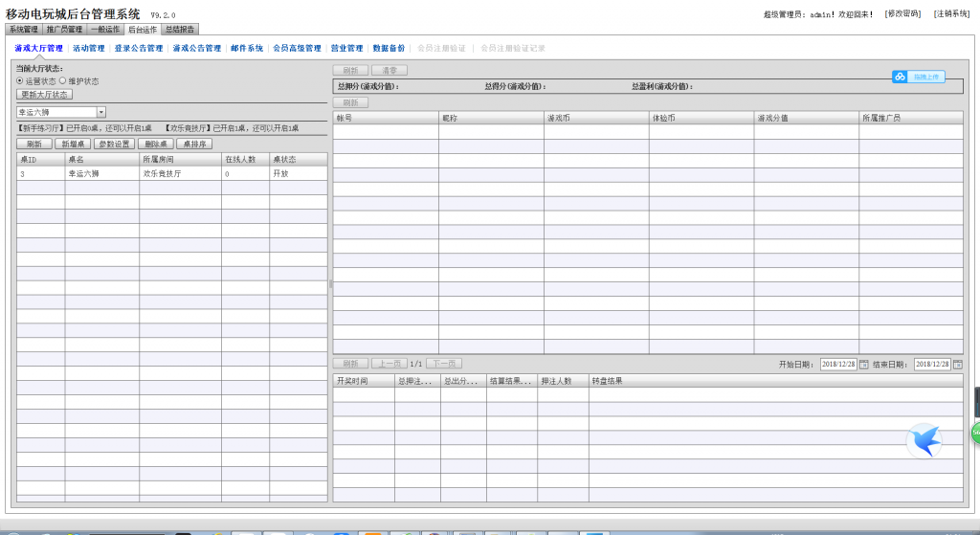The height and width of the screenshot is (535, 980).
Task: Select the 维护状态 radio button
Action: 63,81
